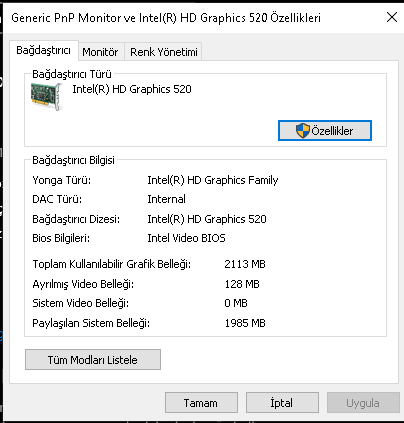Click the dialog title bar text
This screenshot has height=423, width=404.
click(x=166, y=17)
